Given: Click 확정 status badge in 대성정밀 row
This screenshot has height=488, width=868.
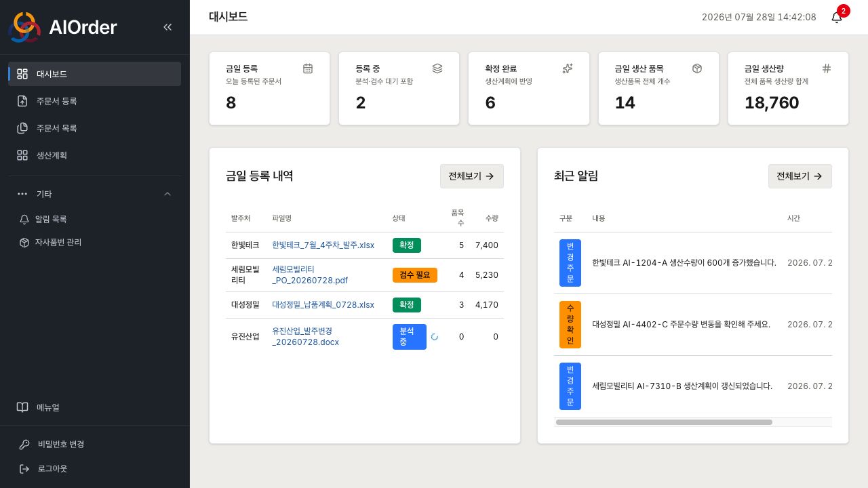Looking at the screenshot, I should tap(407, 305).
